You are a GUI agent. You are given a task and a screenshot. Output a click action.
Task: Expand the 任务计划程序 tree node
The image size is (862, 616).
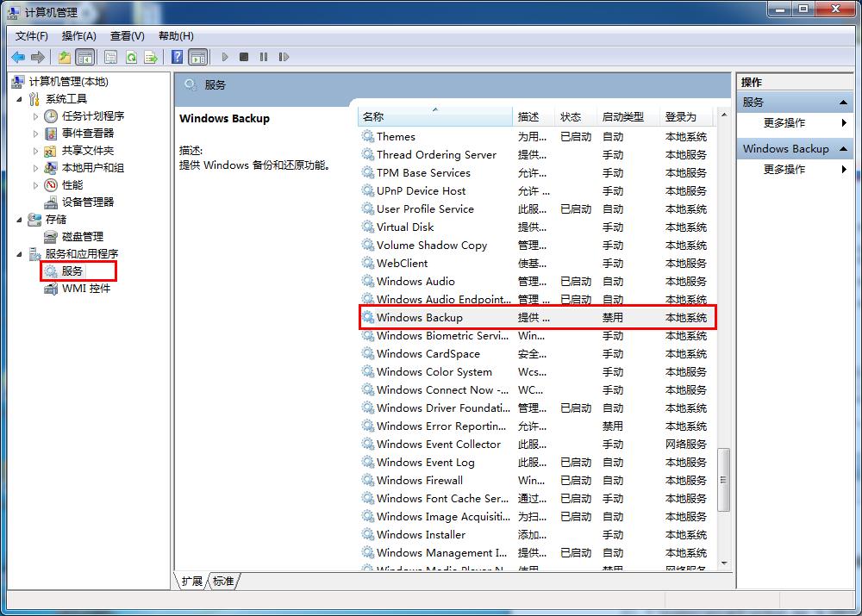click(x=35, y=116)
